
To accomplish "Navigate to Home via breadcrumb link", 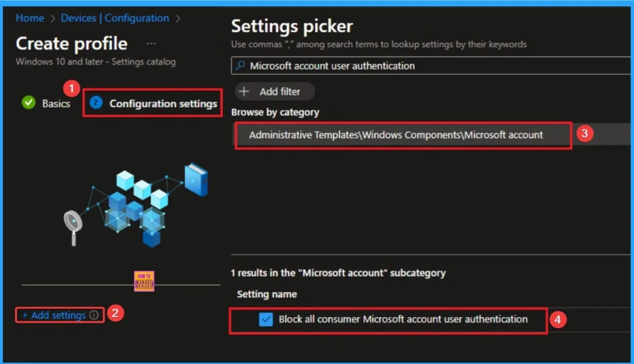I will click(x=30, y=18).
